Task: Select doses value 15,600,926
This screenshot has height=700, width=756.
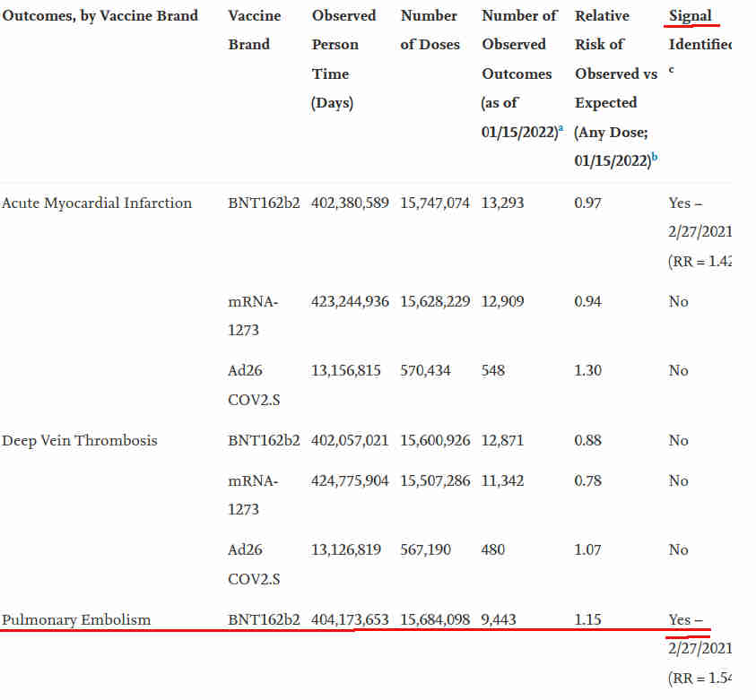Action: click(435, 440)
